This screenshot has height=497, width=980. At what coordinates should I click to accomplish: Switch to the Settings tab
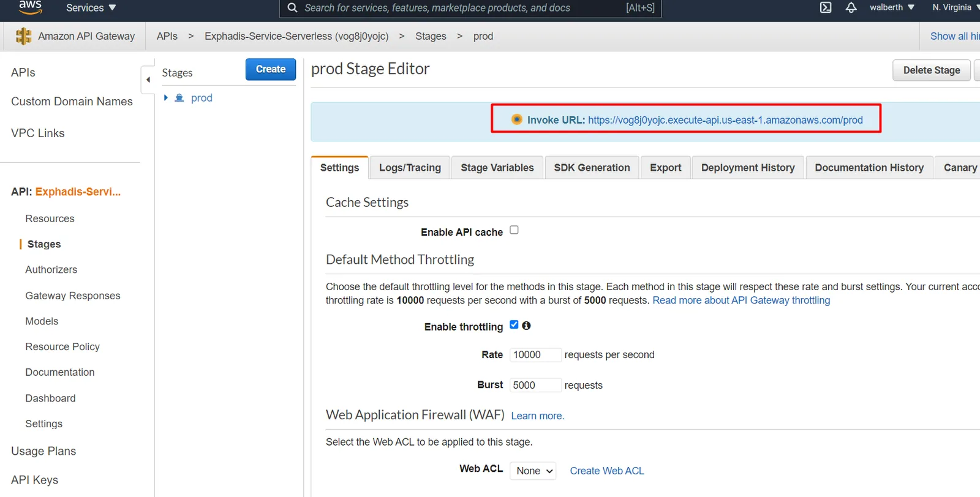point(339,168)
